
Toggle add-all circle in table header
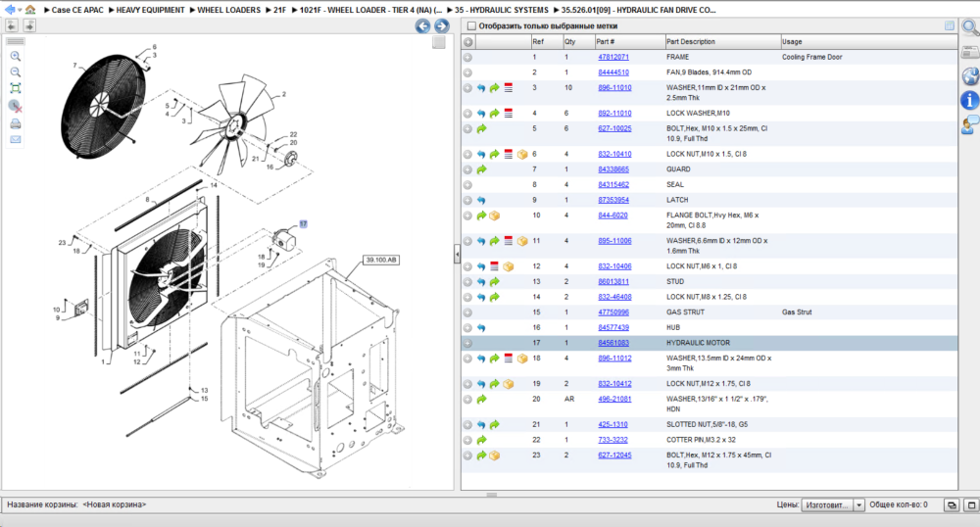point(467,42)
